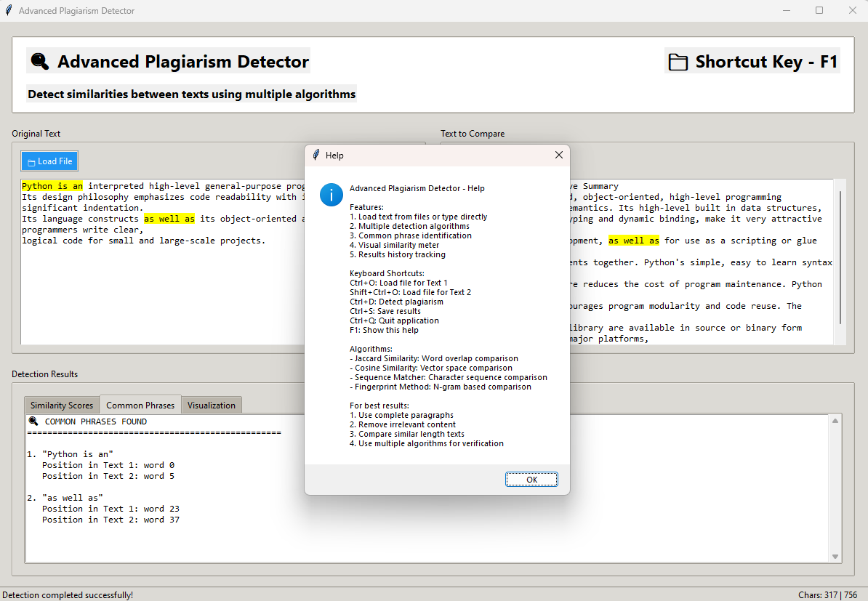Click the folder icon beside Shortcut Key

tap(678, 62)
